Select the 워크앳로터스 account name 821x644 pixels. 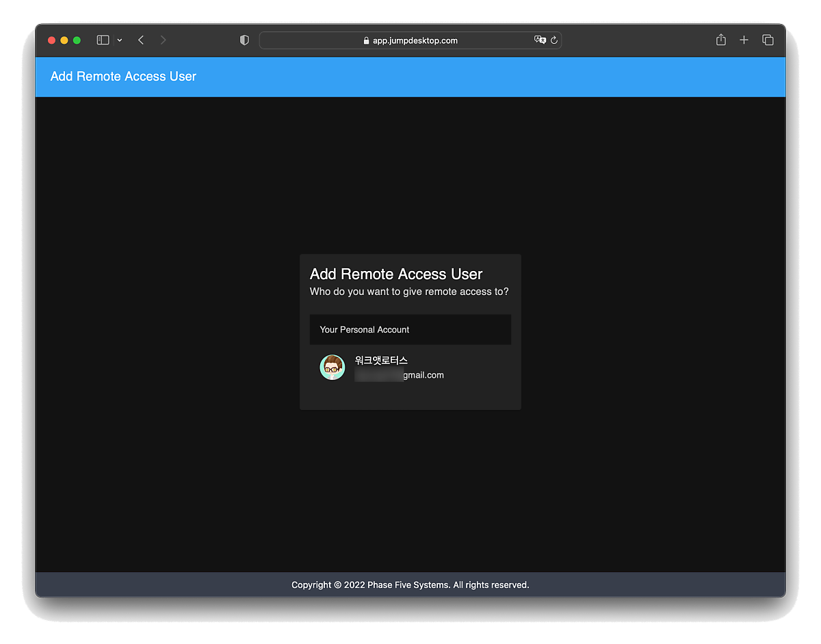point(381,360)
